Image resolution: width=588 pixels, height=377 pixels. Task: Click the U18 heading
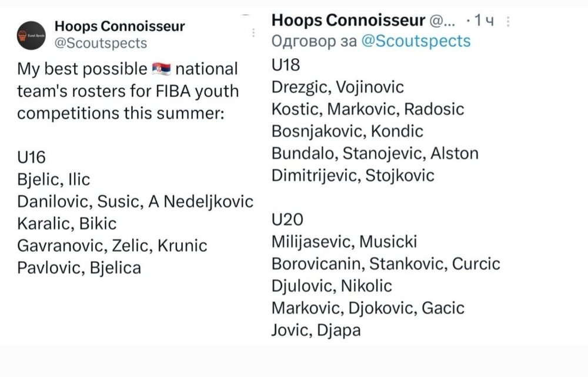(286, 65)
